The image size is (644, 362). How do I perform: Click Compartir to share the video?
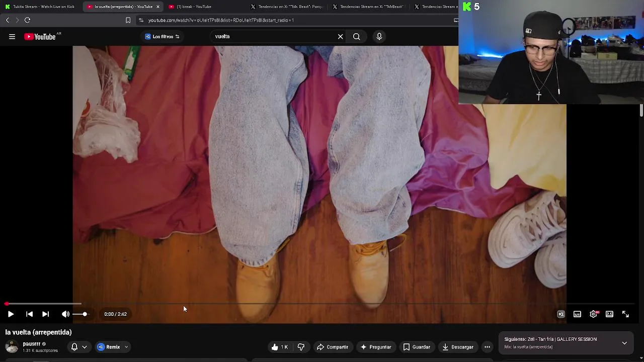tap(332, 347)
